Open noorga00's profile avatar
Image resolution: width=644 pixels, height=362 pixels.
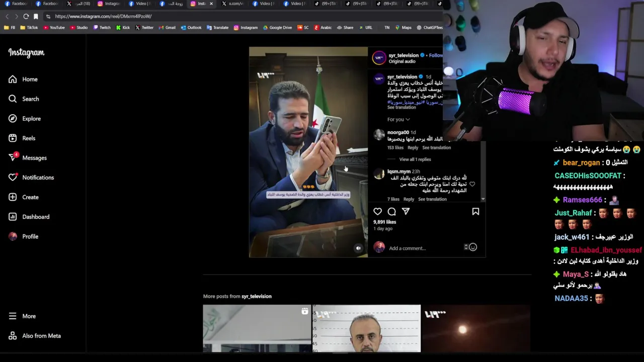[x=379, y=134]
